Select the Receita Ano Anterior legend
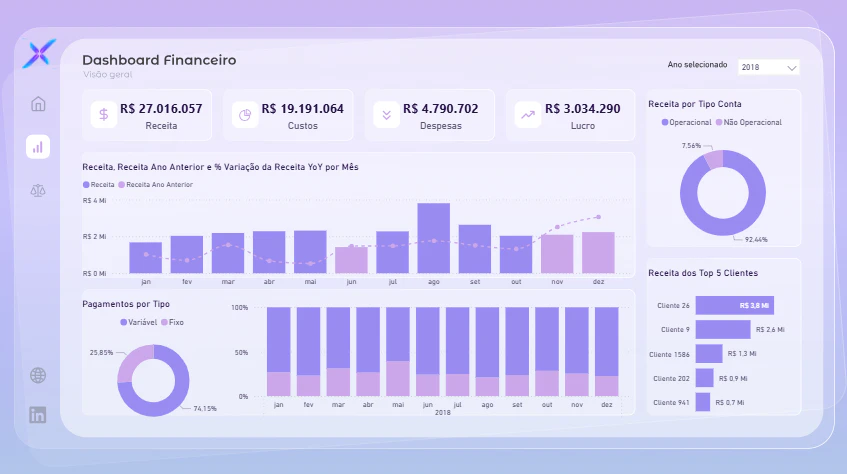Screen dimensions: 847x474 (156, 184)
